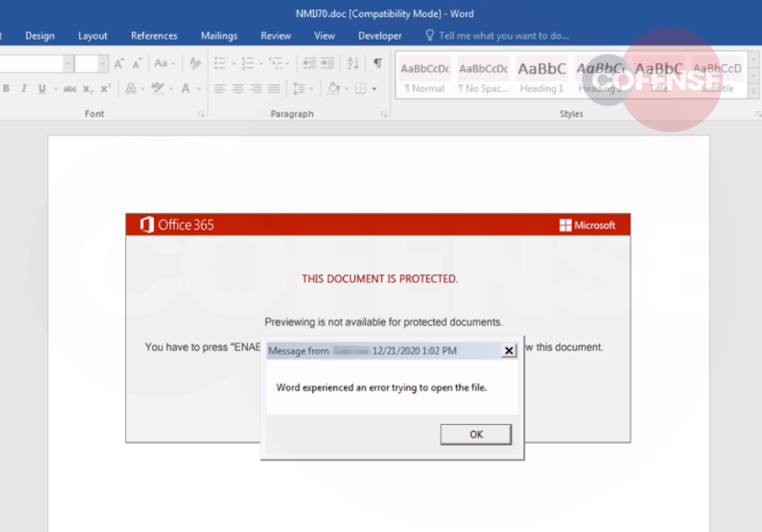
Task: Apply strikethrough formatting
Action: 70,89
